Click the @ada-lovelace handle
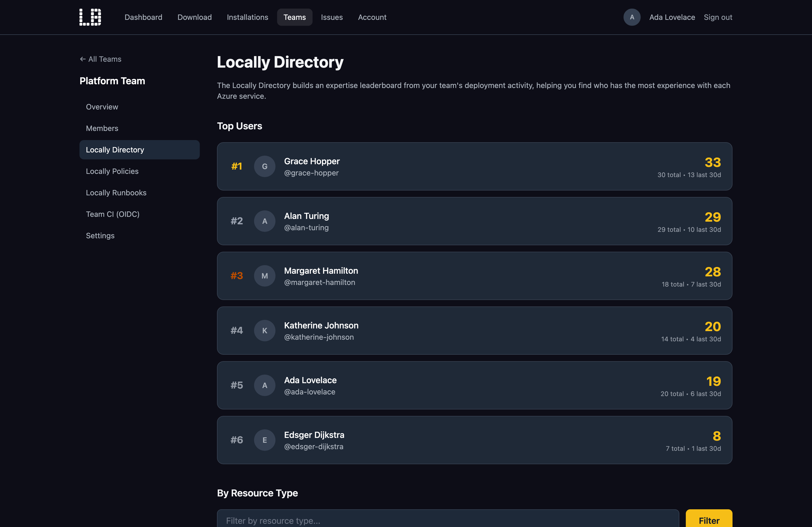 310,392
